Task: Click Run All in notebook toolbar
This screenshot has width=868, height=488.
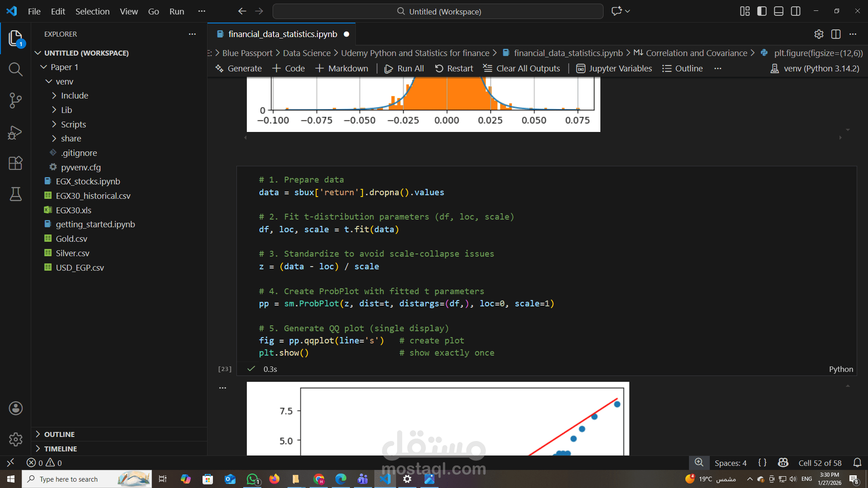Action: pyautogui.click(x=404, y=69)
